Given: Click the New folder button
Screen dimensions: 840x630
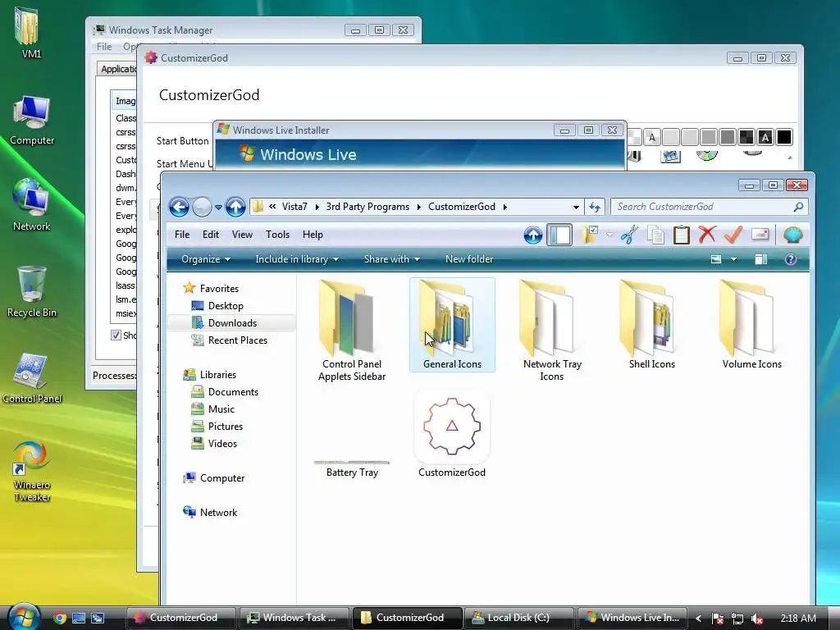Looking at the screenshot, I should pos(469,259).
